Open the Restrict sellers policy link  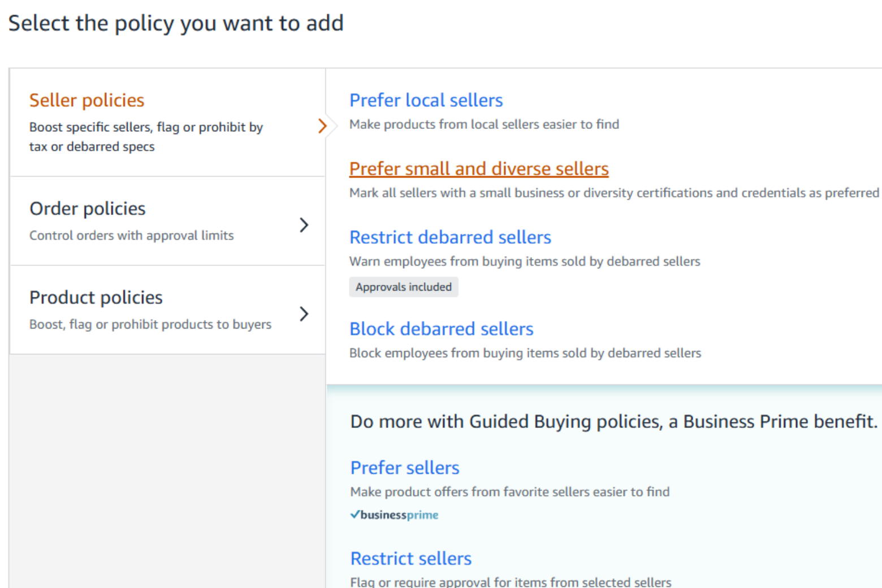411,559
